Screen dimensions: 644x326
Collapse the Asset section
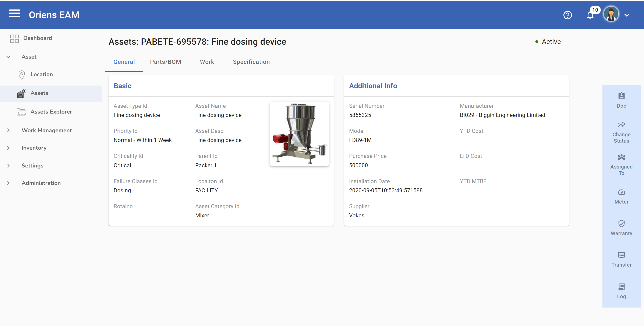[x=8, y=57]
